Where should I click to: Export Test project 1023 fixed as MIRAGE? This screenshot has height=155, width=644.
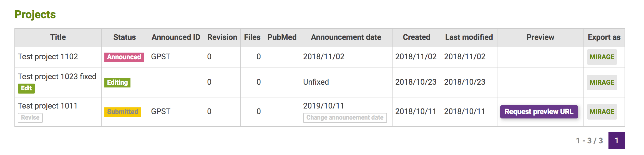[602, 82]
